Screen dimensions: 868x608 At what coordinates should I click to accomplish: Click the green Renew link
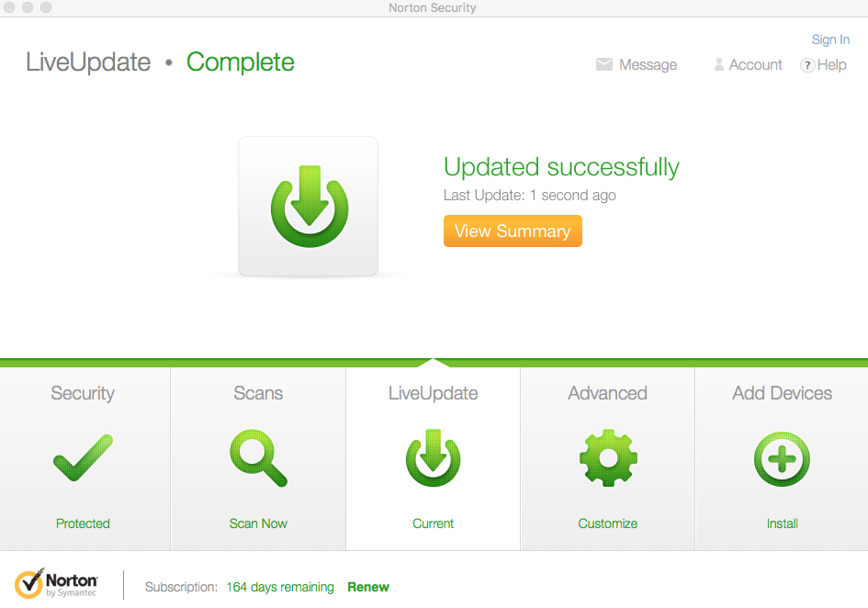click(368, 587)
